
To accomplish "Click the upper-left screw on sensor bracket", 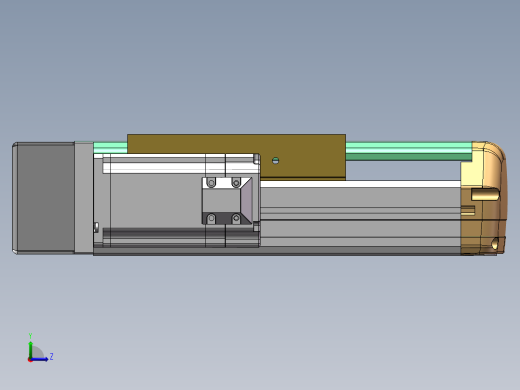I will point(211,183).
